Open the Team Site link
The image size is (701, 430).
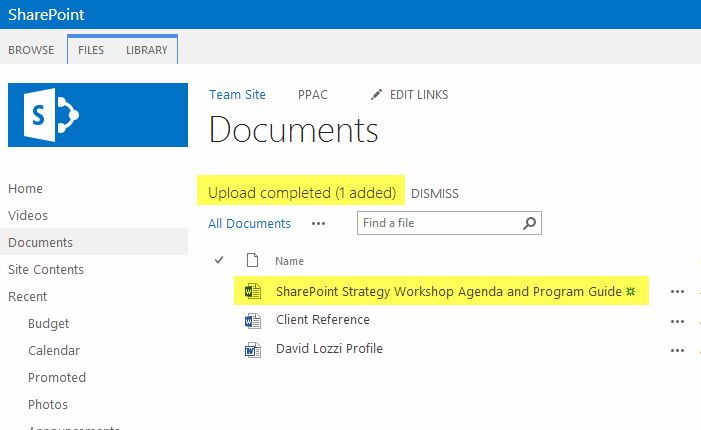(237, 95)
